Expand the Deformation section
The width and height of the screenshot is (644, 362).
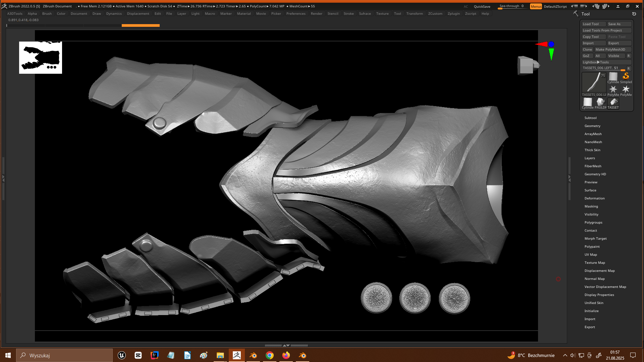pos(594,198)
